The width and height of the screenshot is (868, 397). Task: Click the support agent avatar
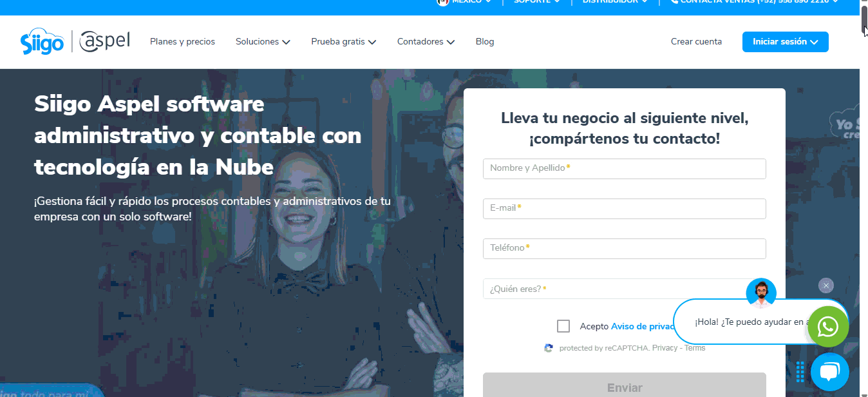point(761,293)
